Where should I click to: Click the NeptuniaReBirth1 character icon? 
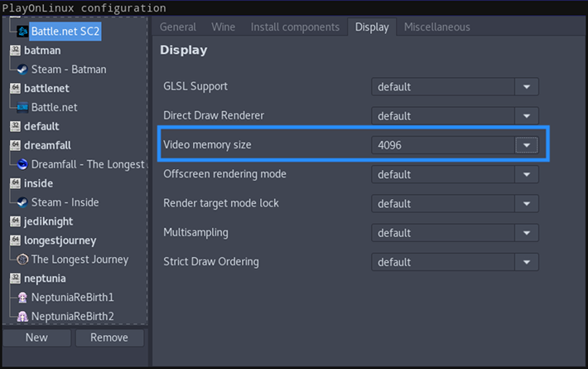tap(22, 298)
